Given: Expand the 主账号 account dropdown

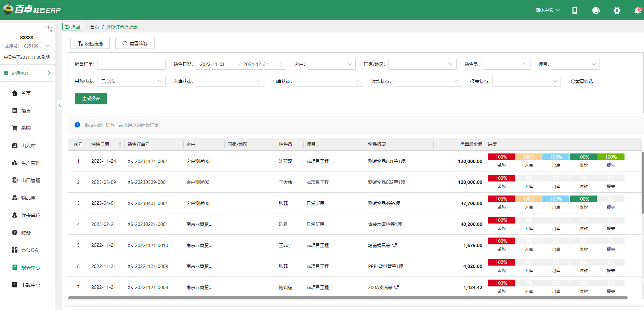Looking at the screenshot, I should tap(27, 46).
